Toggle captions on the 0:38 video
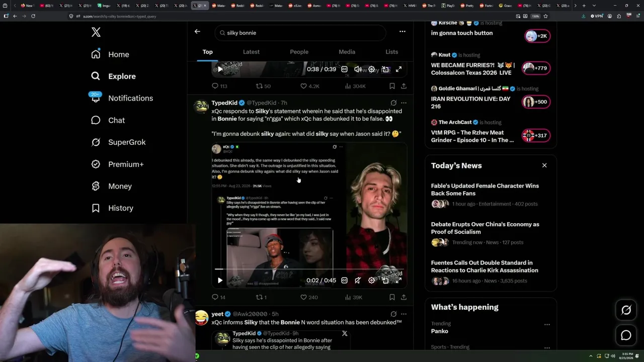This screenshot has width=644, height=362. tap(344, 69)
